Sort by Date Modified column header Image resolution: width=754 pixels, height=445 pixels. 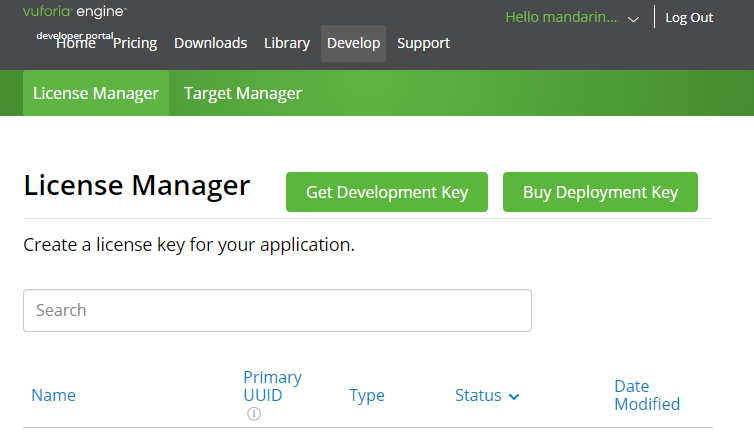[x=647, y=395]
